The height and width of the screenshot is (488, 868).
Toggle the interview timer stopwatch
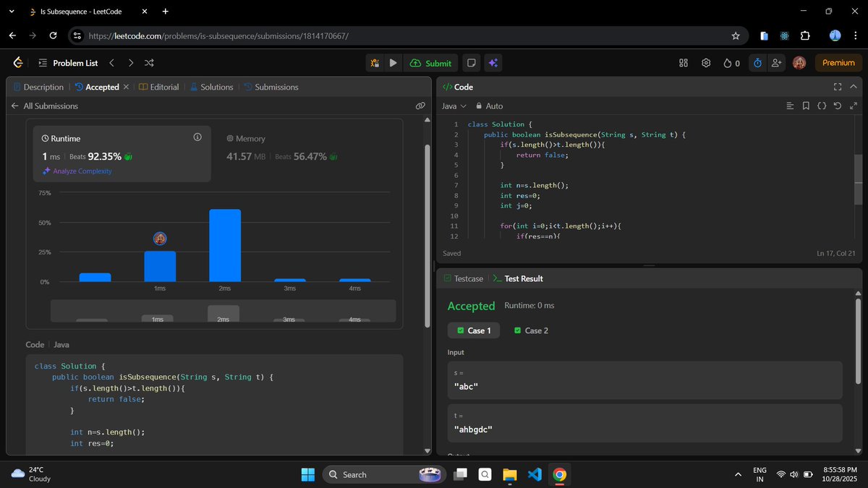tap(757, 63)
